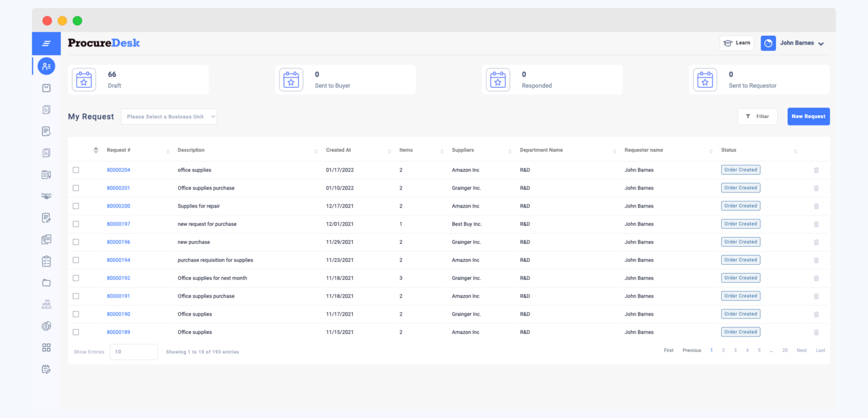This screenshot has width=868, height=418.
Task: Tick the checkbox for request 80000189
Action: tap(76, 332)
